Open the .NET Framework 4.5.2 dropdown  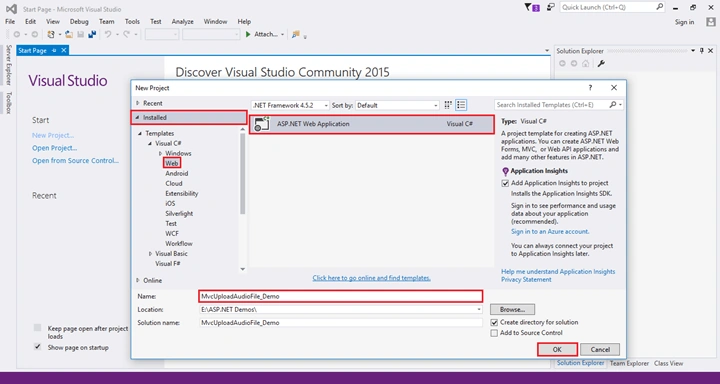290,105
